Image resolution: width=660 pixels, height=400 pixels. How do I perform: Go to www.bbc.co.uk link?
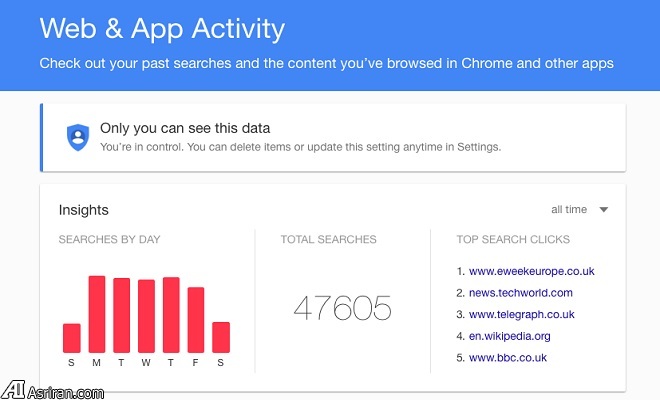[x=508, y=358]
